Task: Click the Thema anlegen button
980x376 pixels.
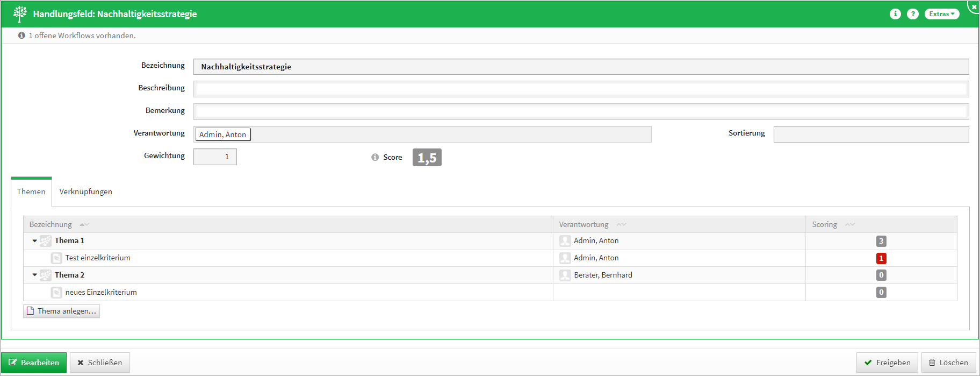Action: 61,311
